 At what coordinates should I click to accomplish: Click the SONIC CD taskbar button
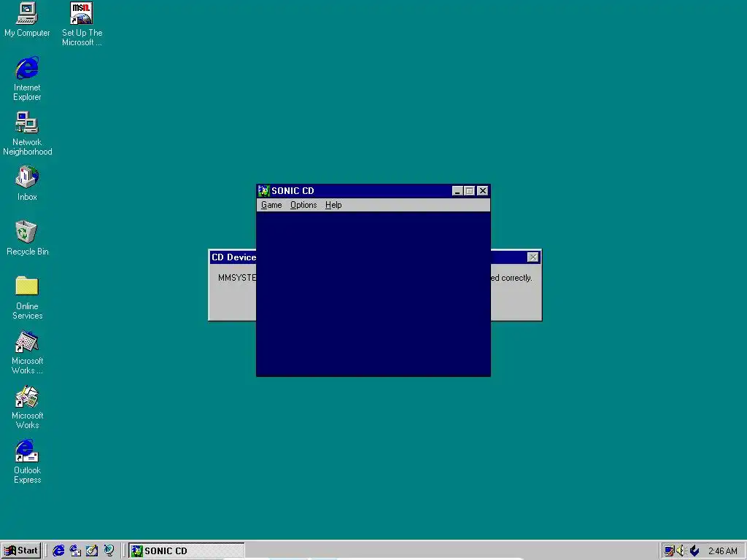pyautogui.click(x=187, y=551)
